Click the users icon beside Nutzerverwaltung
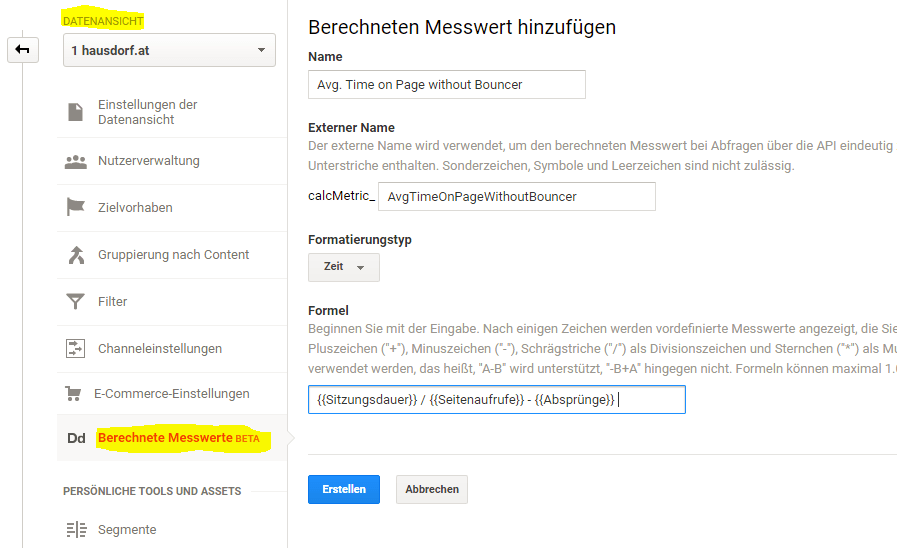Image resolution: width=897 pixels, height=548 pixels. [75, 161]
